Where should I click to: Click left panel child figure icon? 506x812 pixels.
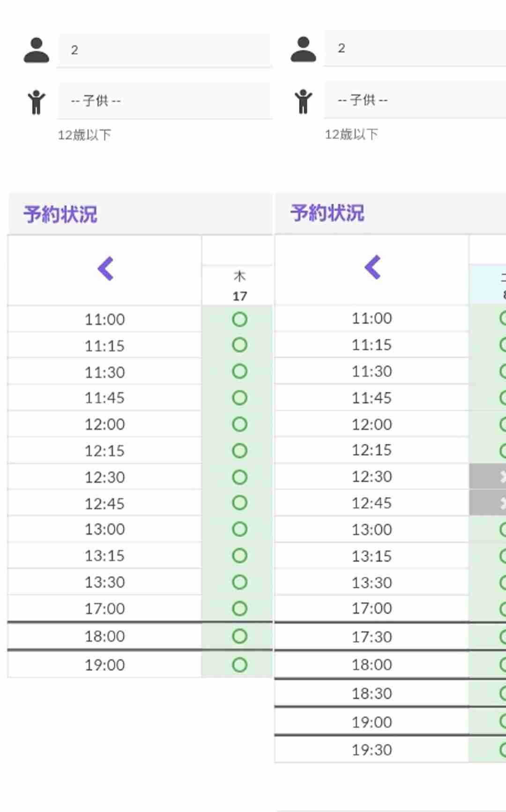point(37,102)
